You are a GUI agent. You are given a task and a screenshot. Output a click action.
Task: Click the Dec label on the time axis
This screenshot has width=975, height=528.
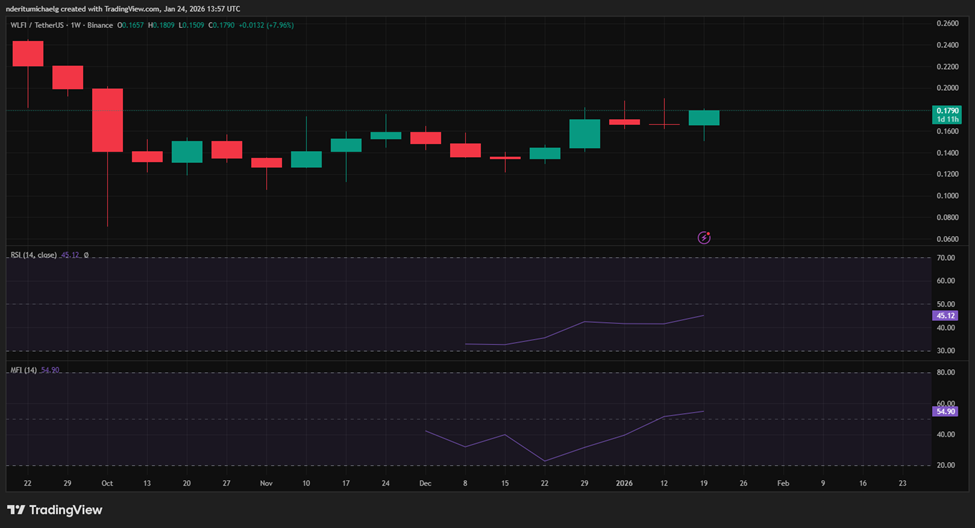tap(425, 482)
